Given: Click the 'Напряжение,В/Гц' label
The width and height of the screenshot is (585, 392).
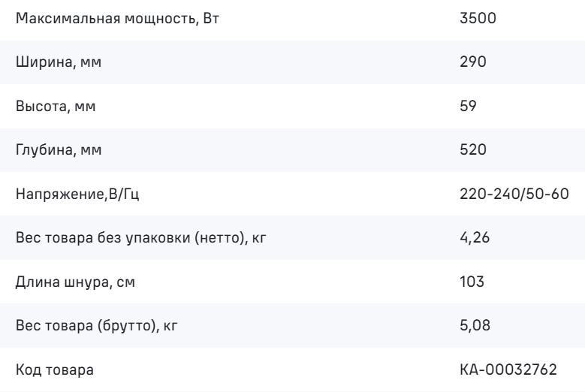Looking at the screenshot, I should tap(77, 194).
